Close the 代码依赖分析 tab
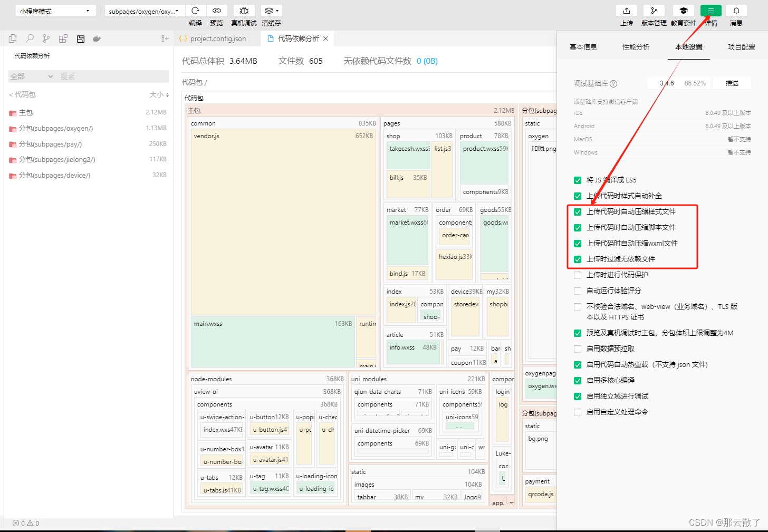The height and width of the screenshot is (532, 768). 326,38
